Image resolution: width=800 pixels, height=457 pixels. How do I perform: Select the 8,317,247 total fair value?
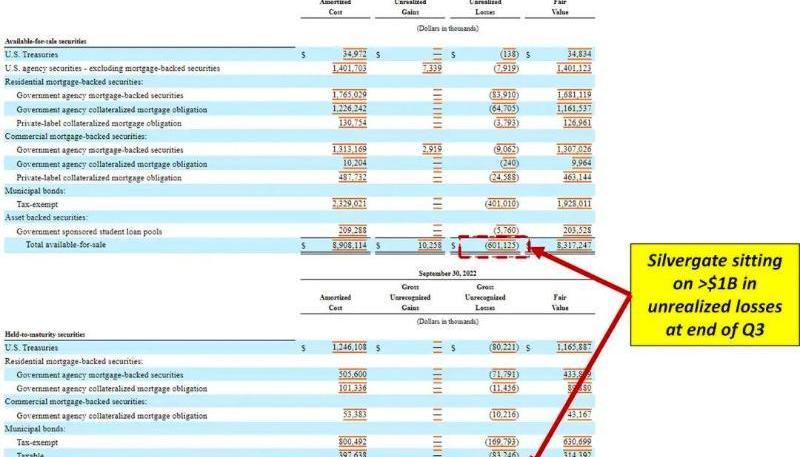click(x=571, y=244)
